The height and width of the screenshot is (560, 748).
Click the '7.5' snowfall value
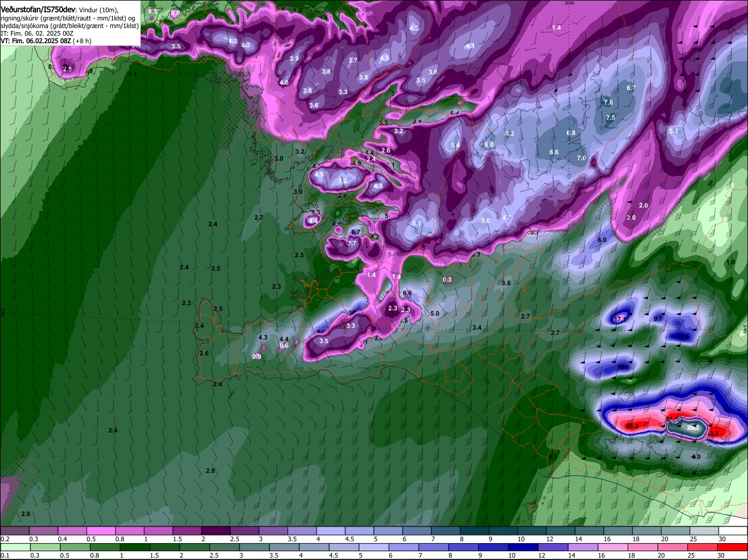tap(611, 117)
